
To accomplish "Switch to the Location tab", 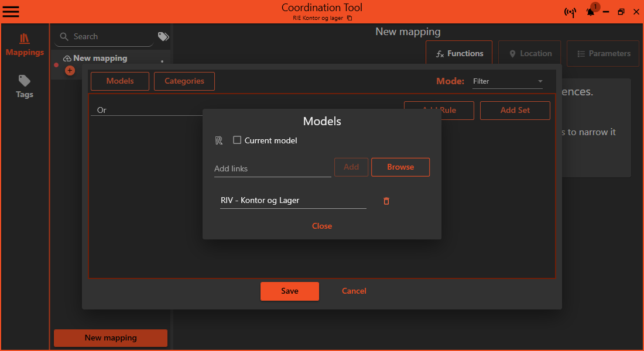I will 529,53.
